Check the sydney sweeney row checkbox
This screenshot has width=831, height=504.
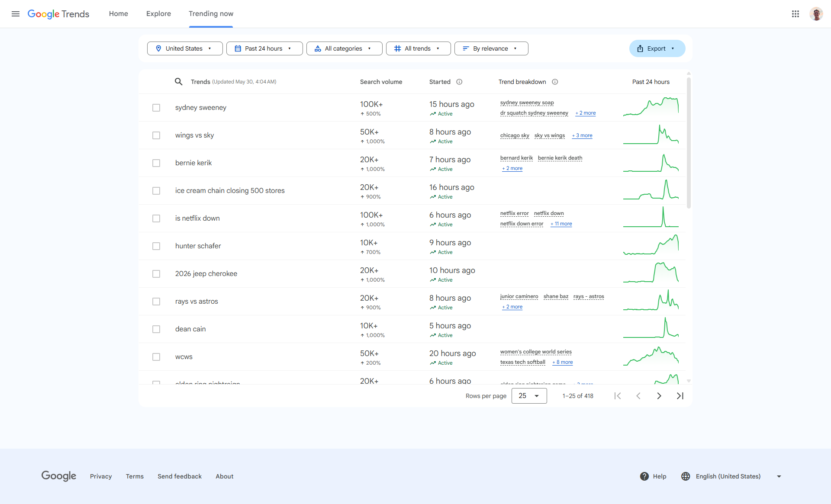(156, 108)
